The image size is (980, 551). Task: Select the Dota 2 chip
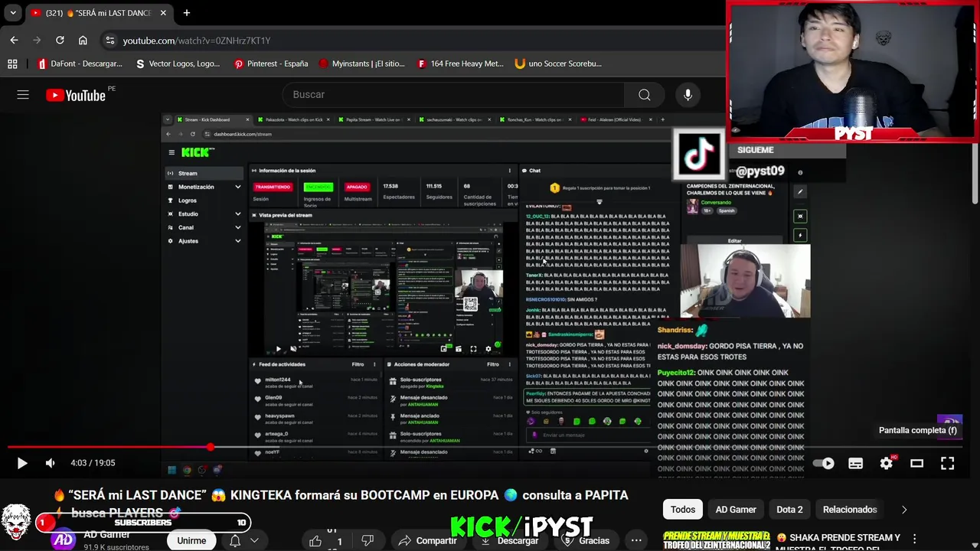789,510
